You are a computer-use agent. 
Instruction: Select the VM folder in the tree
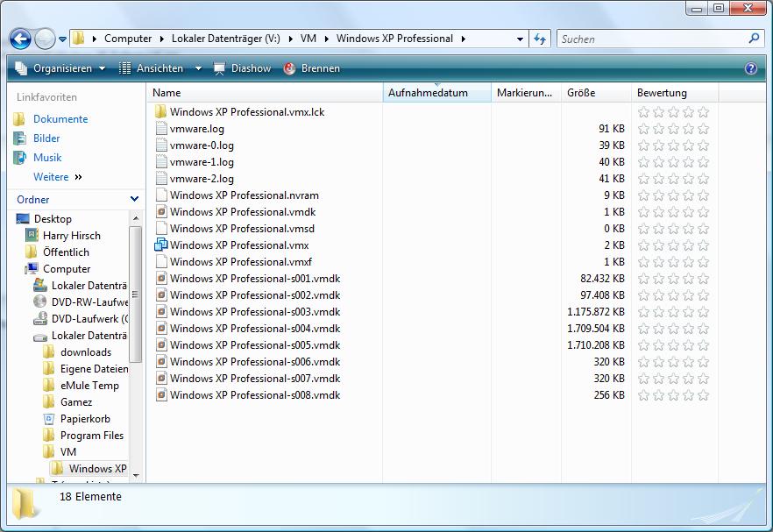click(68, 451)
